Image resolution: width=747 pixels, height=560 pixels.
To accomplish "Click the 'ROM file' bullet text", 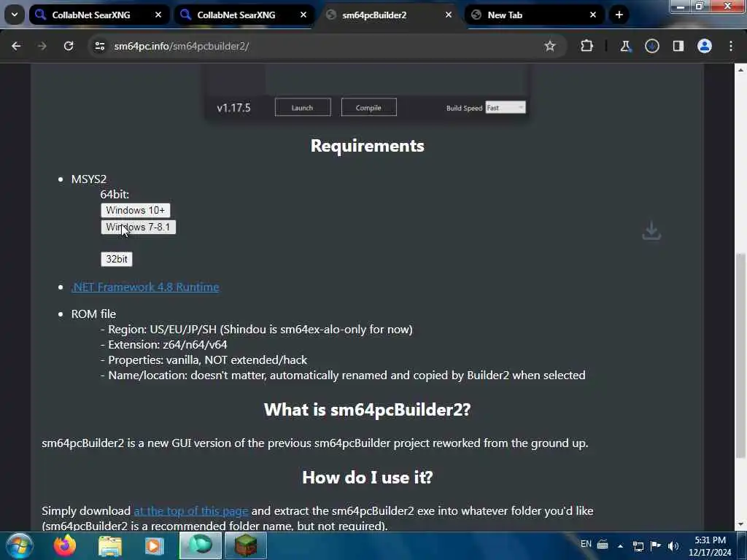I will click(x=93, y=314).
